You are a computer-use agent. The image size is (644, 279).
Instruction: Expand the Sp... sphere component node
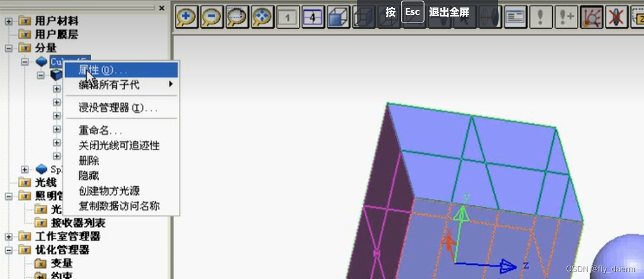[x=25, y=169]
